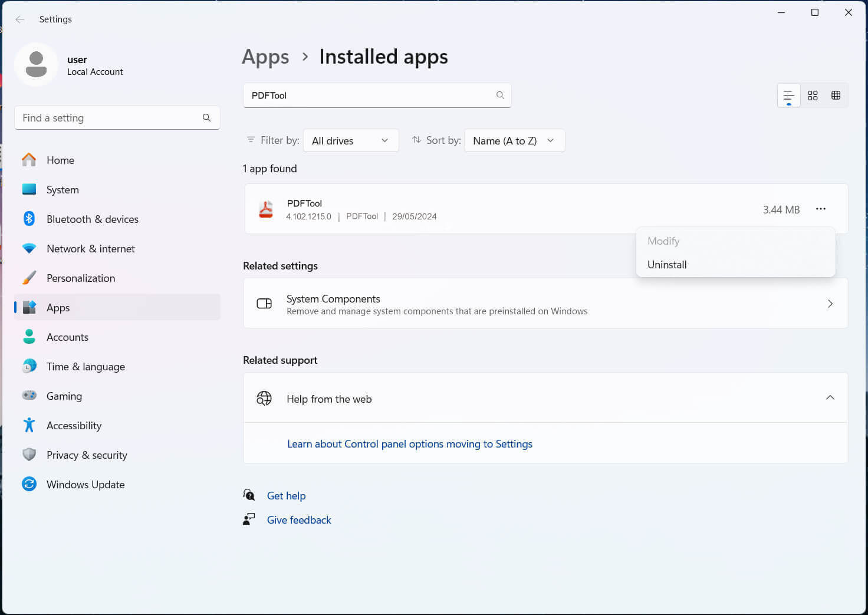Switch to table view layout
This screenshot has height=615, width=868.
pos(836,96)
